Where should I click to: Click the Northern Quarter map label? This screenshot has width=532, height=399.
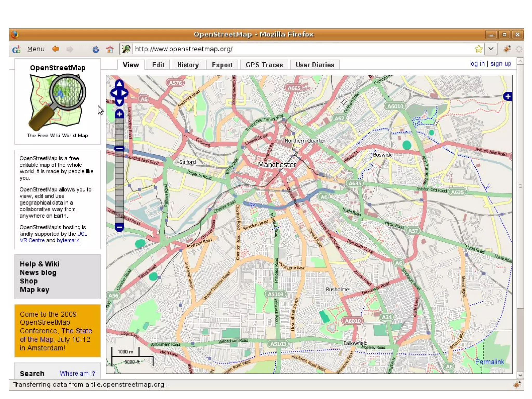coord(305,141)
